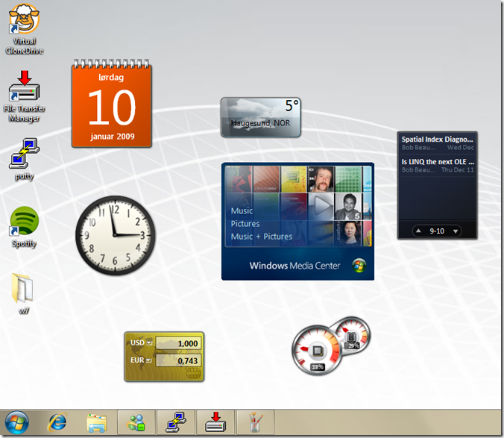Click Internet Explorer in the taskbar
504x438 pixels.
[x=57, y=422]
